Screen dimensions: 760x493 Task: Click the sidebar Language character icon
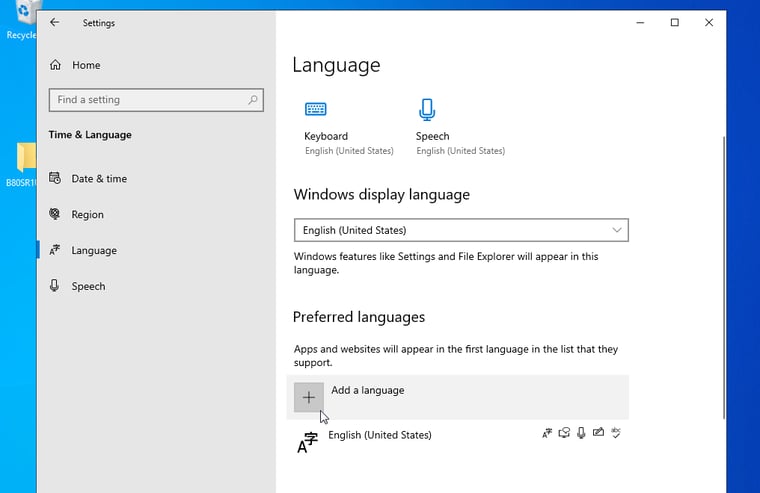coord(55,250)
